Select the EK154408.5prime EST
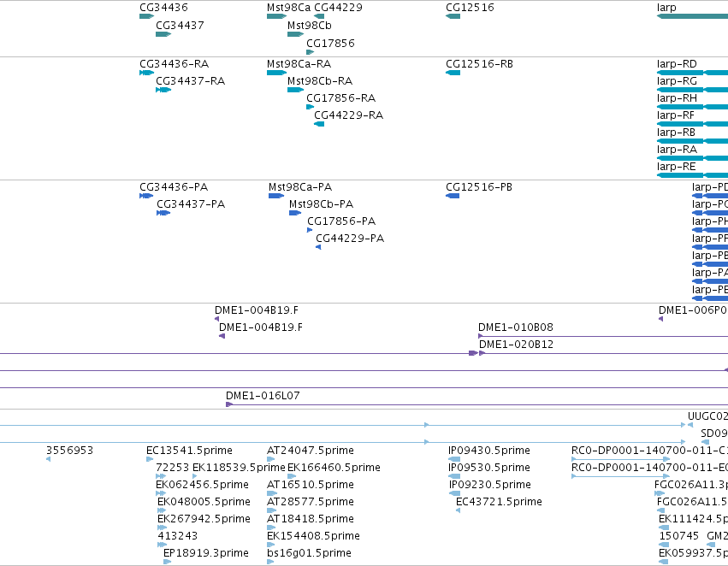Image resolution: width=728 pixels, height=566 pixels. [270, 545]
